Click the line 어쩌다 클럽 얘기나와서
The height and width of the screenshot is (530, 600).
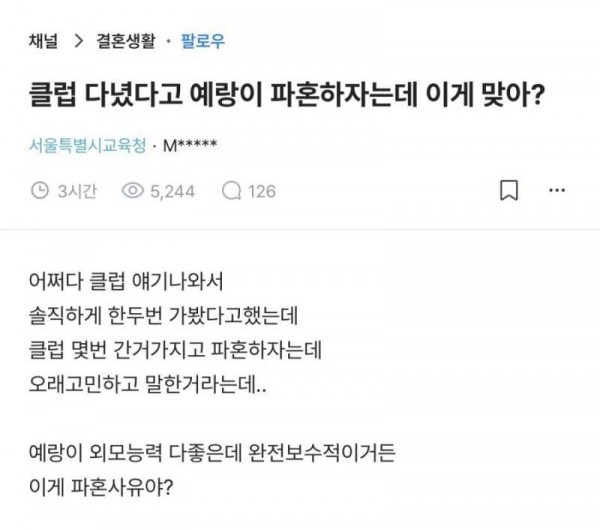click(126, 281)
